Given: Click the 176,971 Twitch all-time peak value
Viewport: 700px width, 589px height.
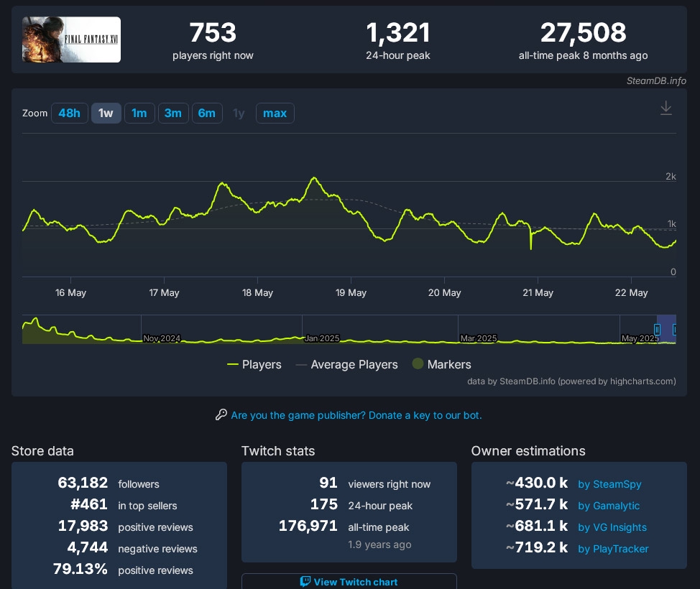Looking at the screenshot, I should tap(308, 526).
